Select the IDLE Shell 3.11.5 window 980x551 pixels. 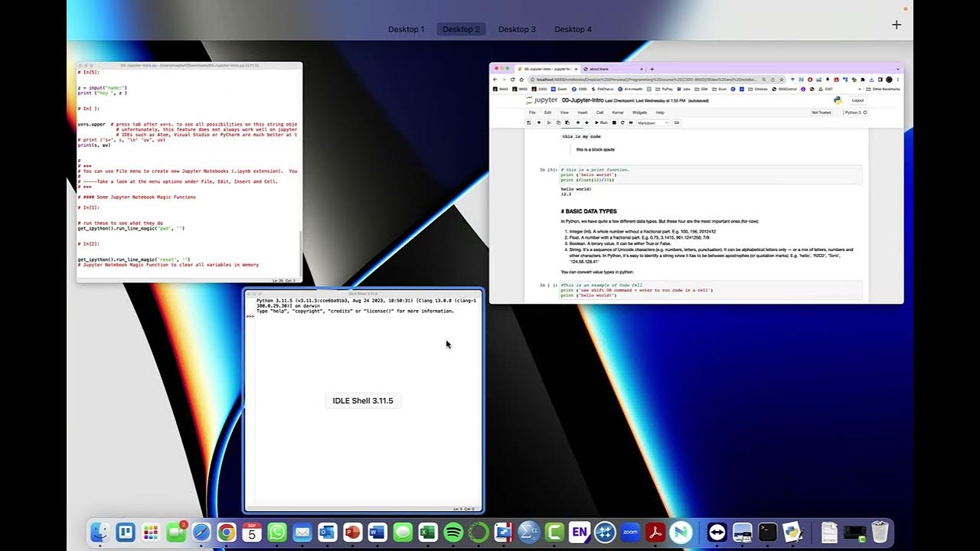coord(364,400)
